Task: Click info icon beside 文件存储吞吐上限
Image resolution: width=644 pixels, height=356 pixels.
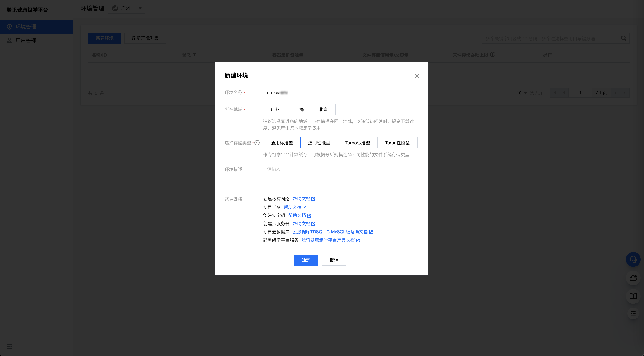Action: [493, 55]
